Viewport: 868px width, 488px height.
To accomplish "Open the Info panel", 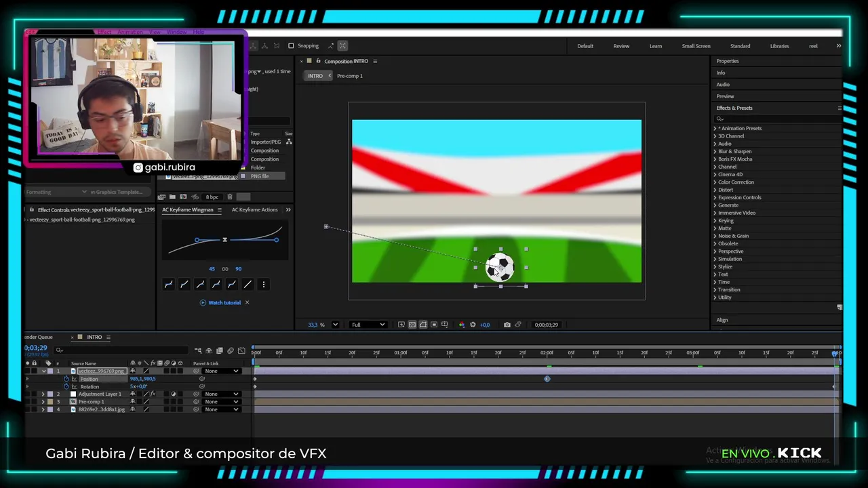I will point(721,73).
